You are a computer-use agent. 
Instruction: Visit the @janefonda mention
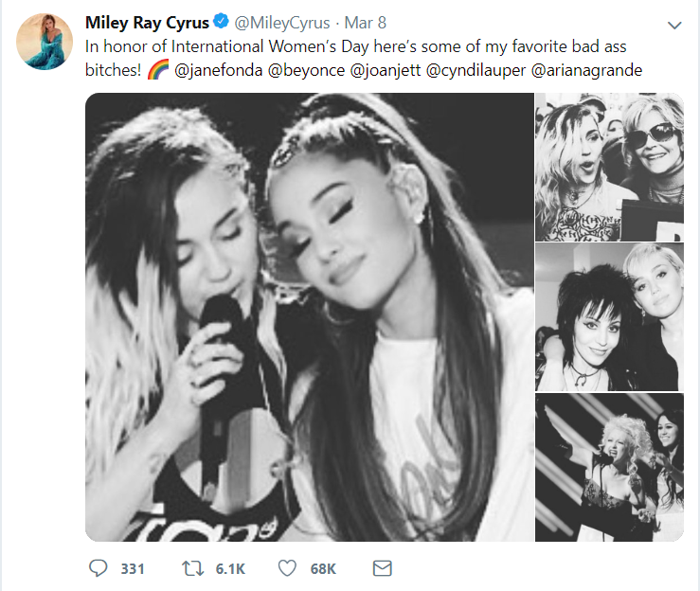(x=219, y=70)
